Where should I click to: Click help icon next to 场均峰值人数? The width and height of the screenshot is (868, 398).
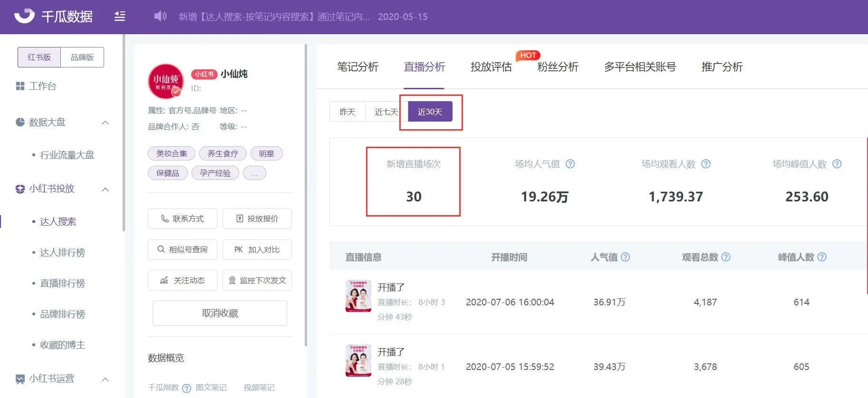click(x=837, y=164)
